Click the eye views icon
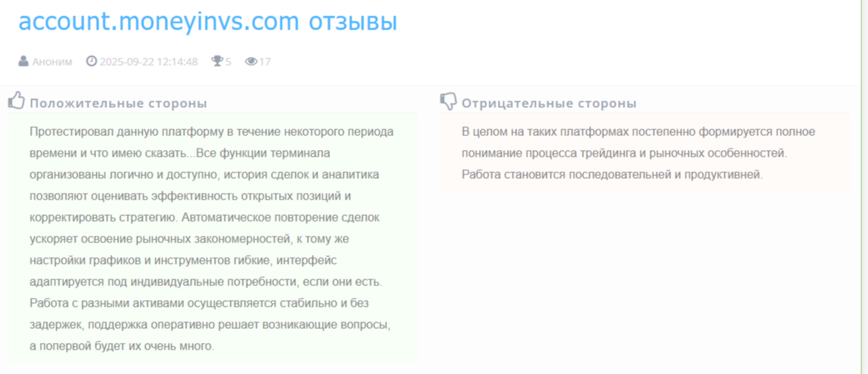The height and width of the screenshot is (374, 868). (x=252, y=61)
